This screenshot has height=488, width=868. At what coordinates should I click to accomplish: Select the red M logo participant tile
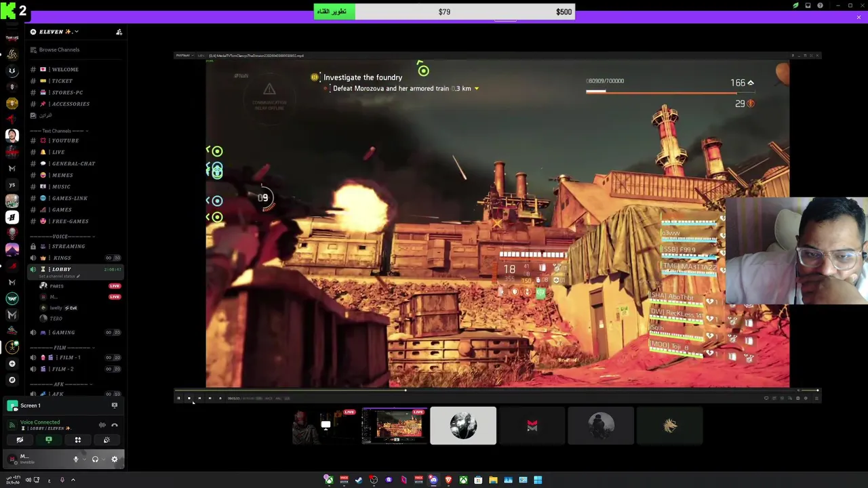532,426
